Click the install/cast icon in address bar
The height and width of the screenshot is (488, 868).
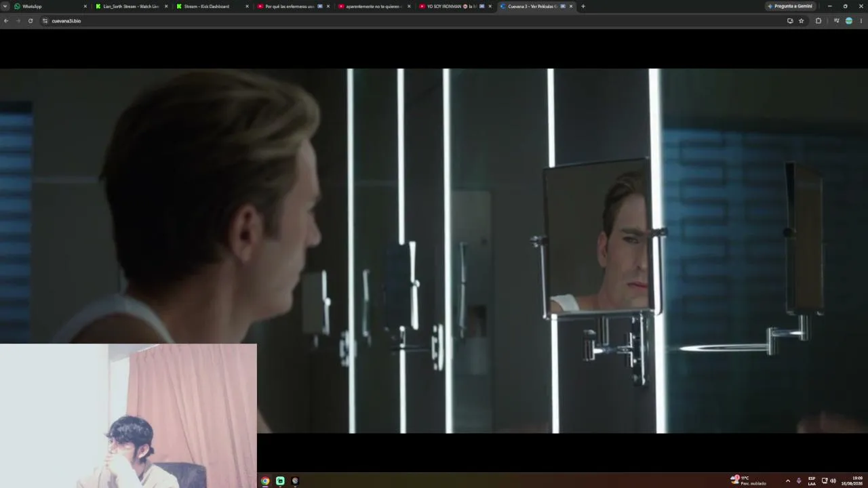790,21
